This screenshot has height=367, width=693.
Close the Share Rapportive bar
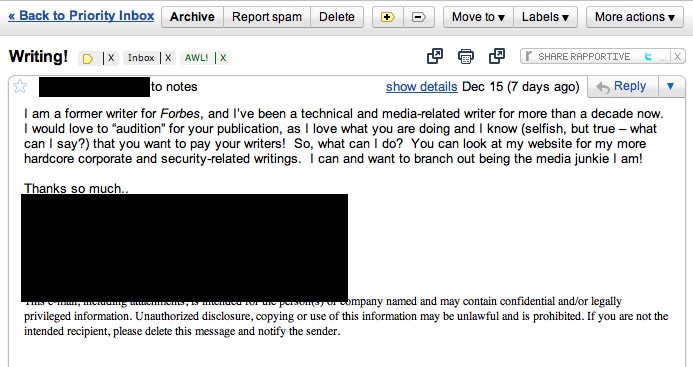(677, 57)
